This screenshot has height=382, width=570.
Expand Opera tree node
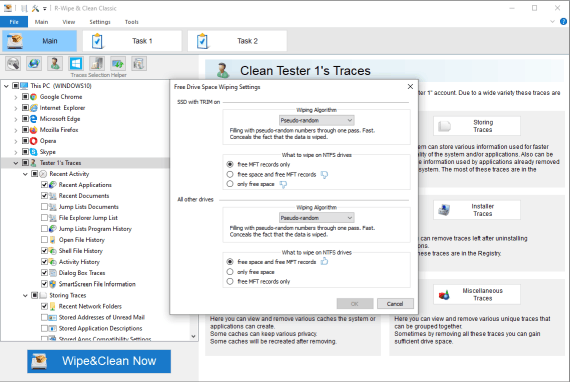pos(16,141)
